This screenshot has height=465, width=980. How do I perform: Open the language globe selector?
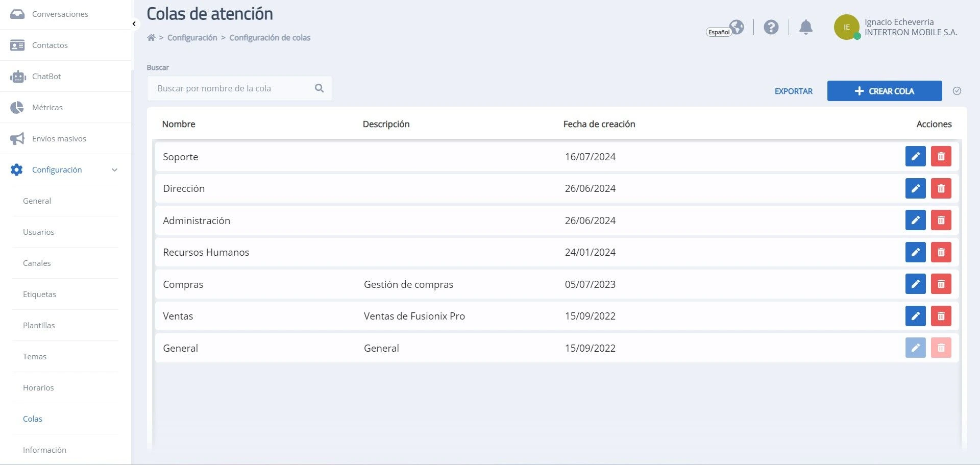pyautogui.click(x=736, y=27)
